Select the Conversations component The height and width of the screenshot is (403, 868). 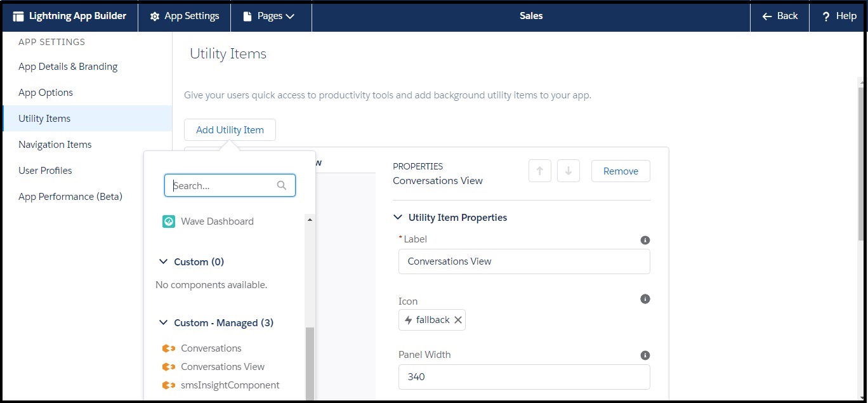(211, 348)
